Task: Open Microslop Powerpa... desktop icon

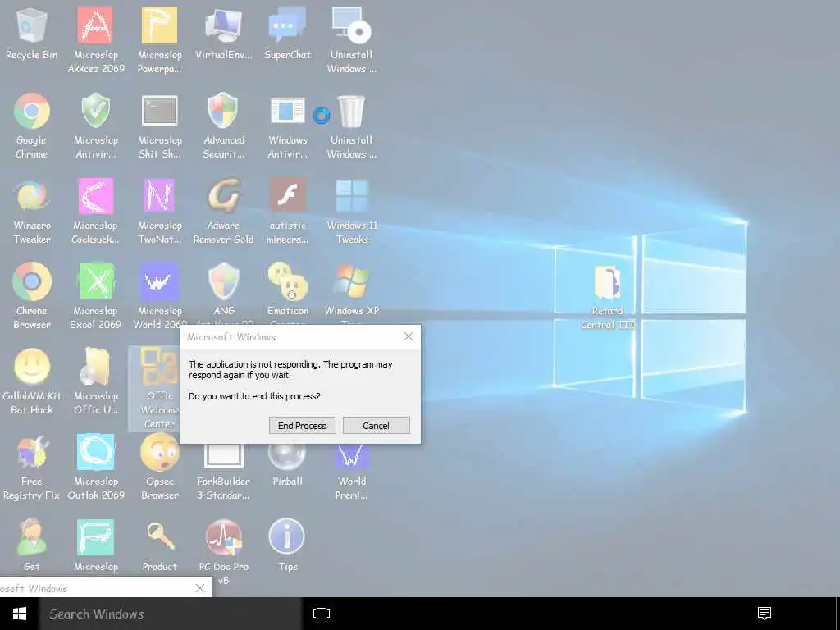Action: 159,25
